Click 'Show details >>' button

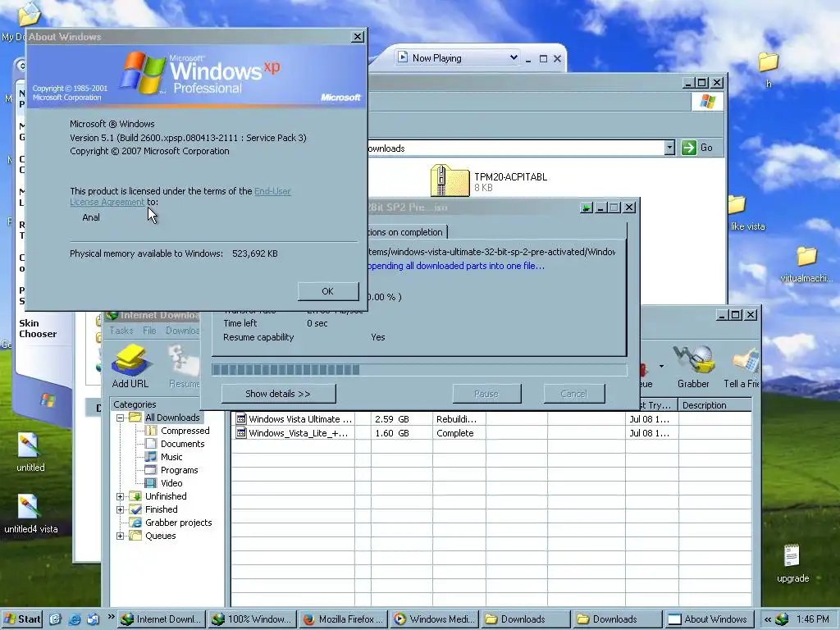[x=278, y=394]
